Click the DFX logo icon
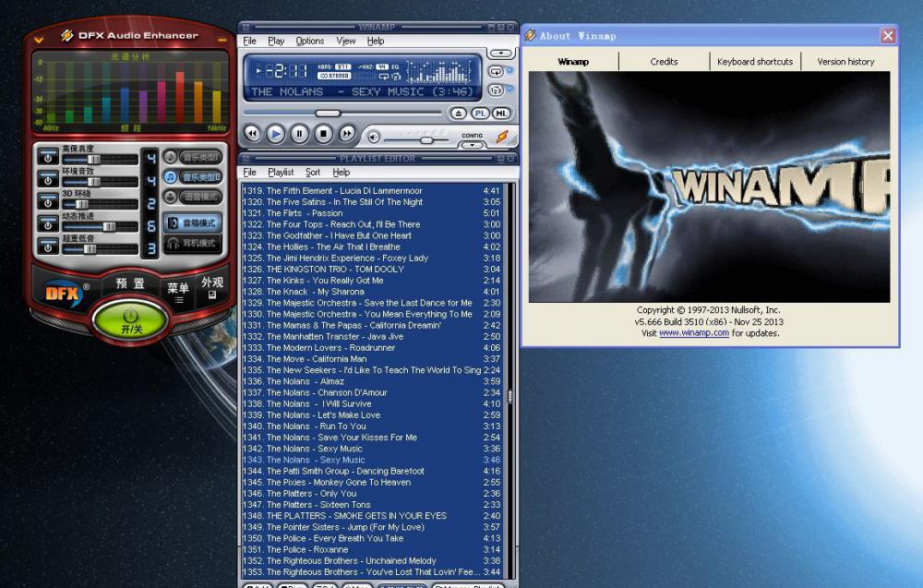This screenshot has width=923, height=588. [64, 293]
